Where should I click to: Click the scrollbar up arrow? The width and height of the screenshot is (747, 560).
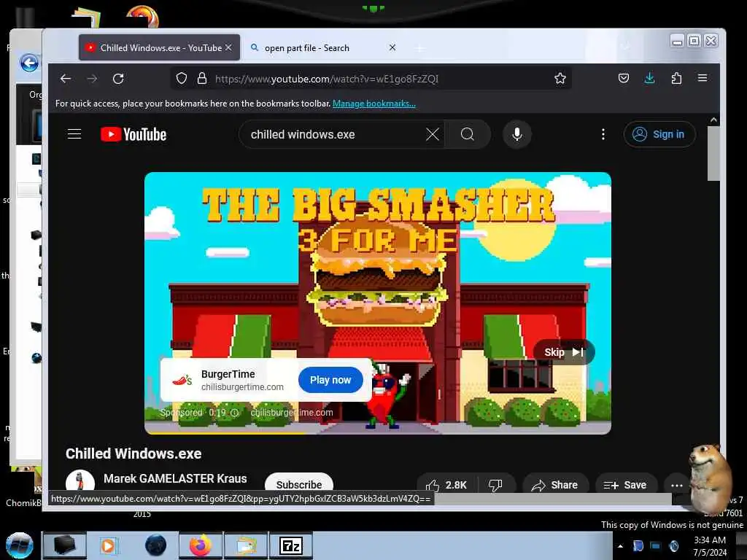pos(713,120)
